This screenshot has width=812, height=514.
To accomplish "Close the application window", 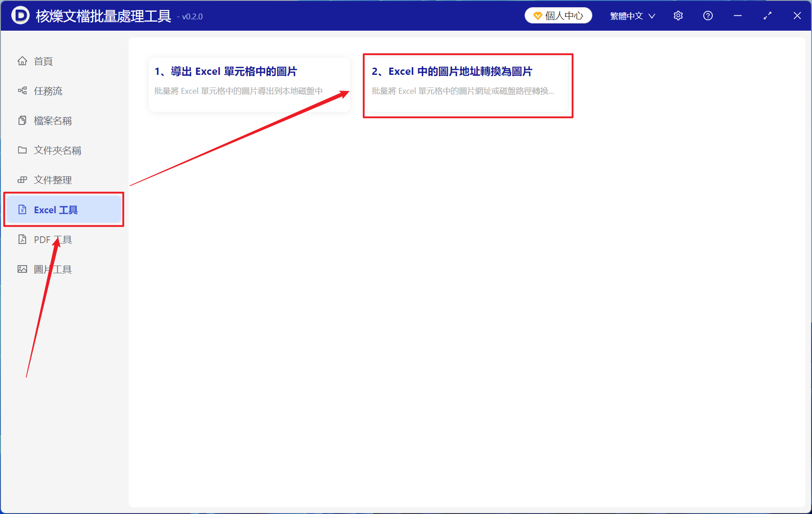I will 797,16.
